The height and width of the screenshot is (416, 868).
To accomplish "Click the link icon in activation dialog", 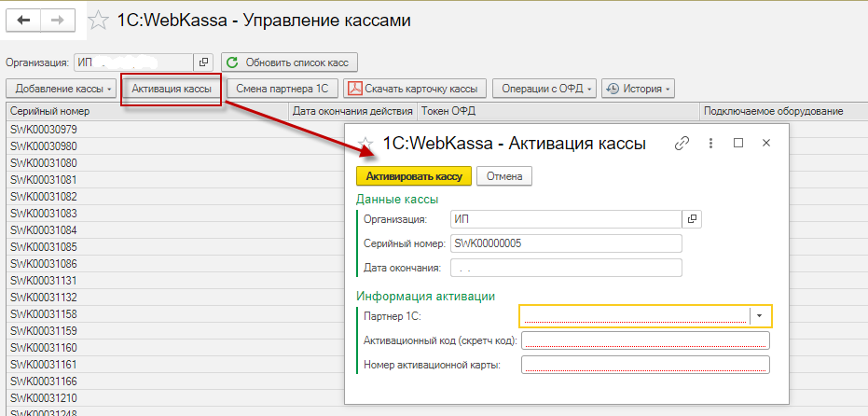I will [682, 144].
